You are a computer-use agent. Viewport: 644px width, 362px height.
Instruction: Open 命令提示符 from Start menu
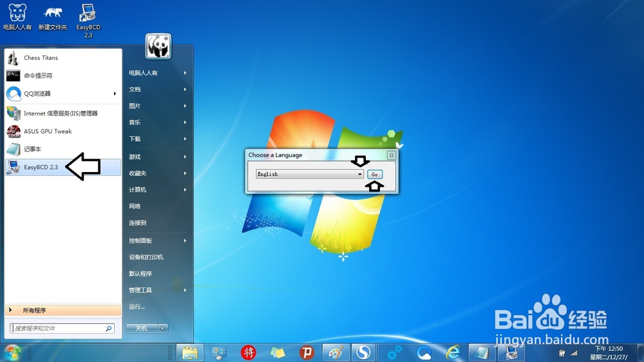point(63,75)
